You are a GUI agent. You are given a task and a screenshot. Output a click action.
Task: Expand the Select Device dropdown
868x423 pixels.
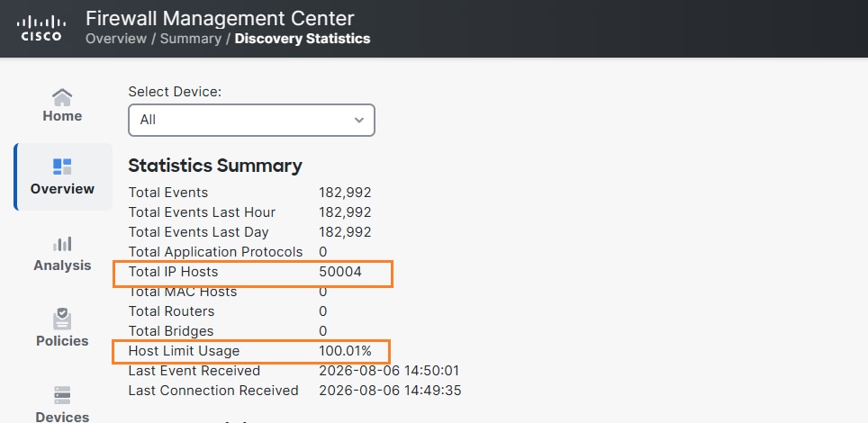coord(251,120)
